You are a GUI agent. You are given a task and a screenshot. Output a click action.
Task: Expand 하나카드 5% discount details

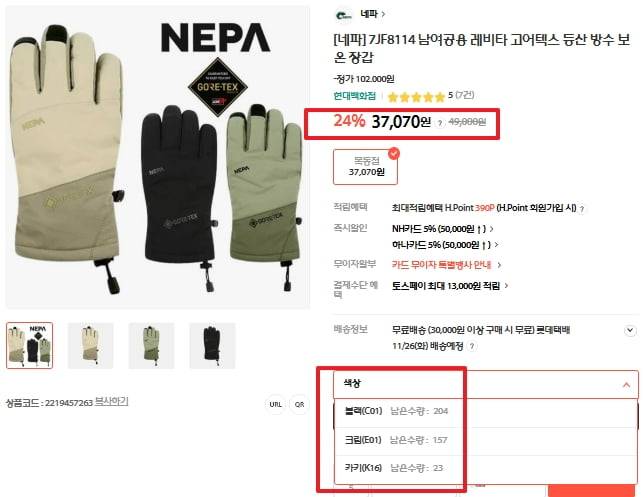(445, 245)
